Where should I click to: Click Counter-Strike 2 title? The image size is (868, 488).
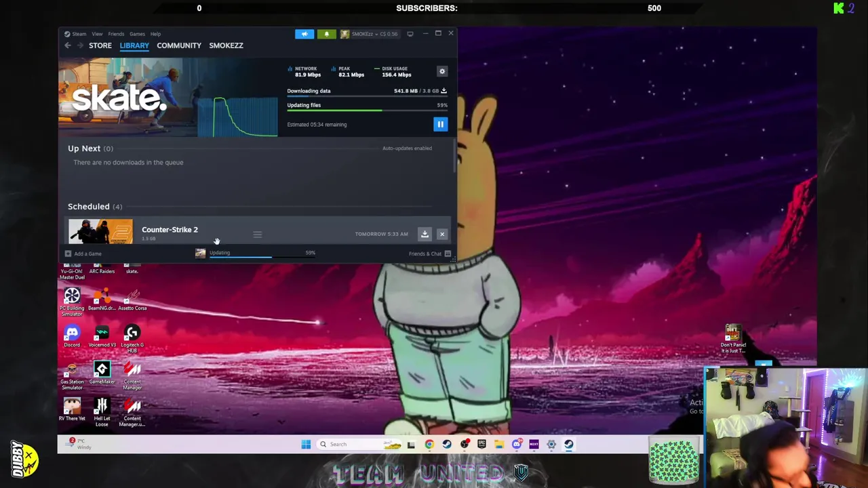click(170, 230)
